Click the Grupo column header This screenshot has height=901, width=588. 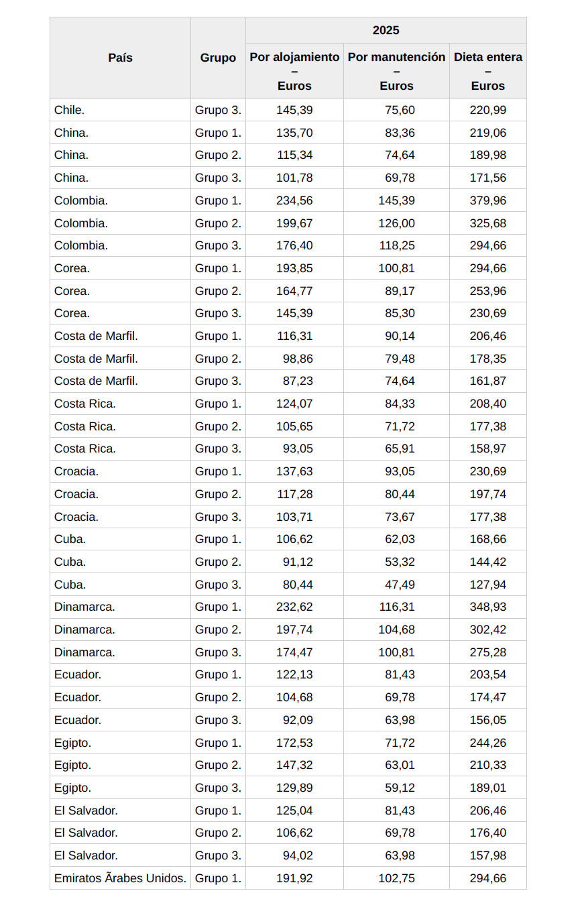click(218, 58)
